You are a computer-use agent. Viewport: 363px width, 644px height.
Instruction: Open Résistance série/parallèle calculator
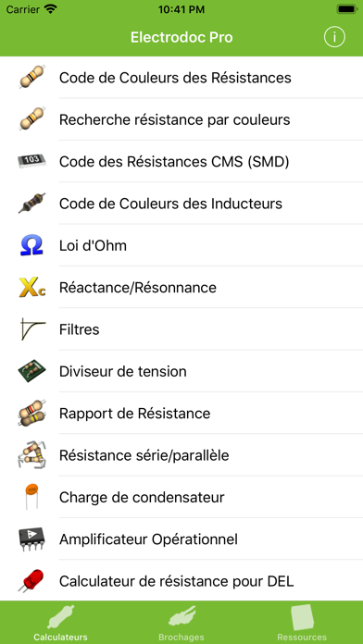(x=181, y=455)
